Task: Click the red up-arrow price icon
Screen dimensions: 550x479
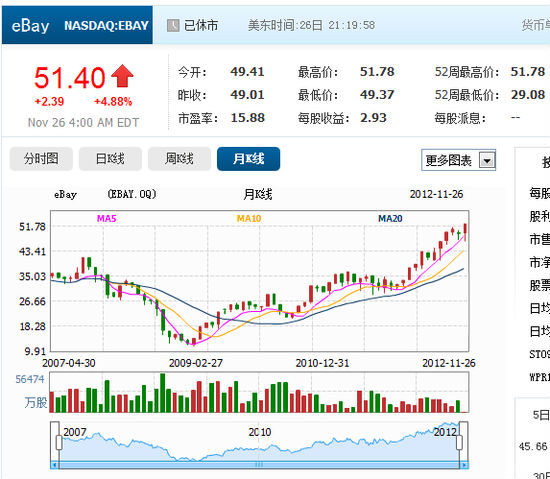Action: (122, 76)
